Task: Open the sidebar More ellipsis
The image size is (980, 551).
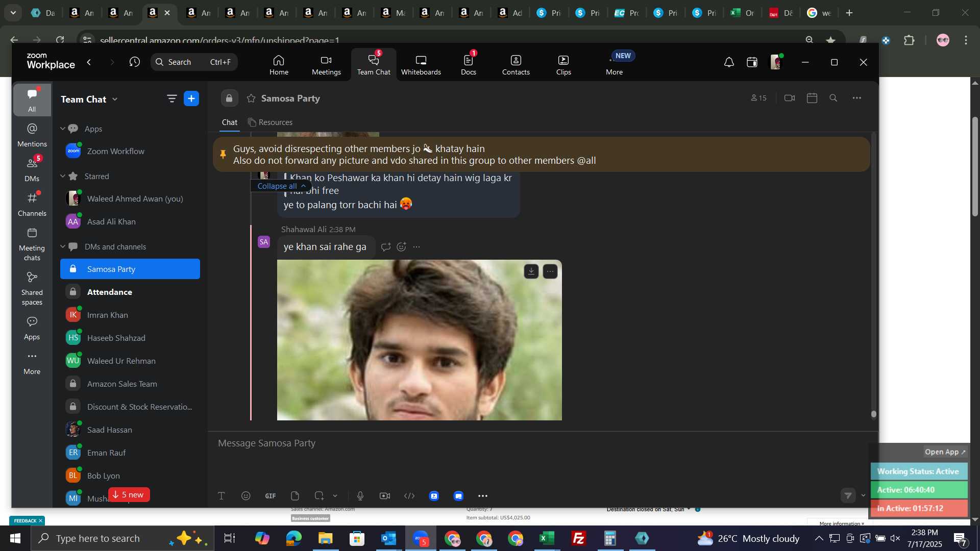Action: click(x=32, y=363)
